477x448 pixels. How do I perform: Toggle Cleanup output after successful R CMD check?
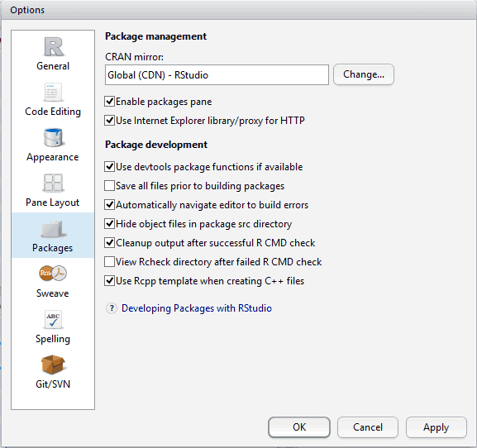(x=109, y=243)
